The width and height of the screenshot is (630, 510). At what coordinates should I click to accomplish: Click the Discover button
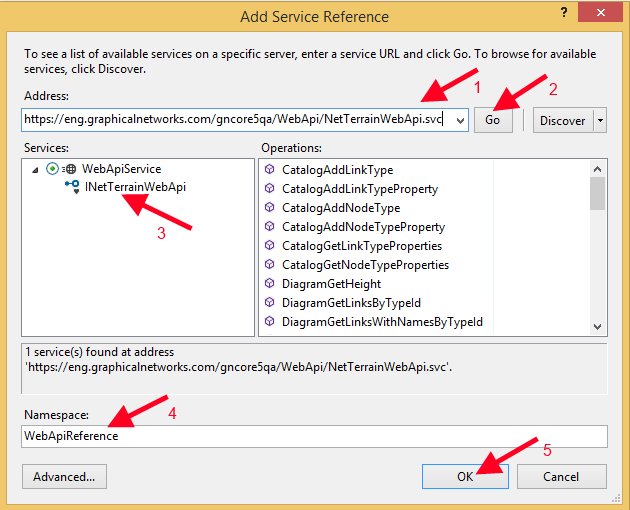coord(563,120)
